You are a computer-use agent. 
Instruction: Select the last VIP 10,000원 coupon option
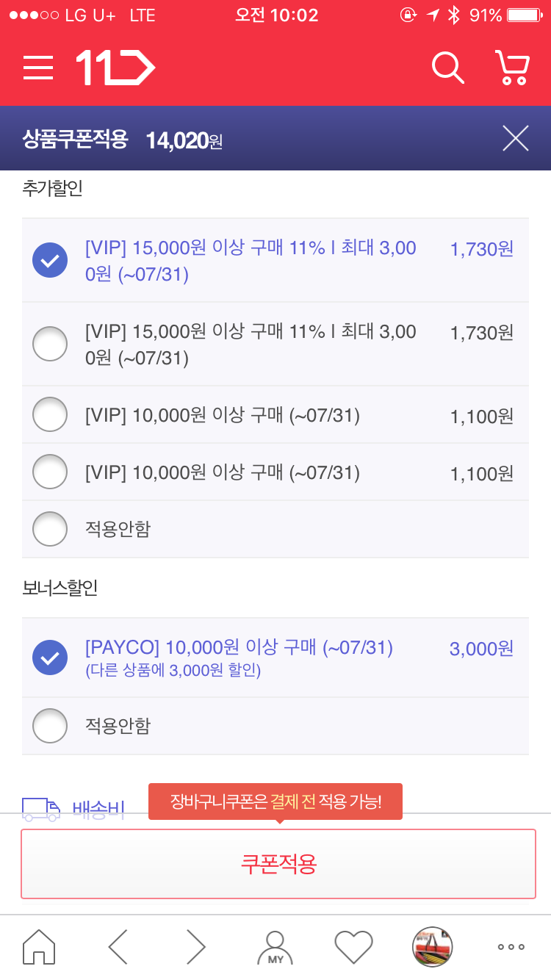(50, 472)
